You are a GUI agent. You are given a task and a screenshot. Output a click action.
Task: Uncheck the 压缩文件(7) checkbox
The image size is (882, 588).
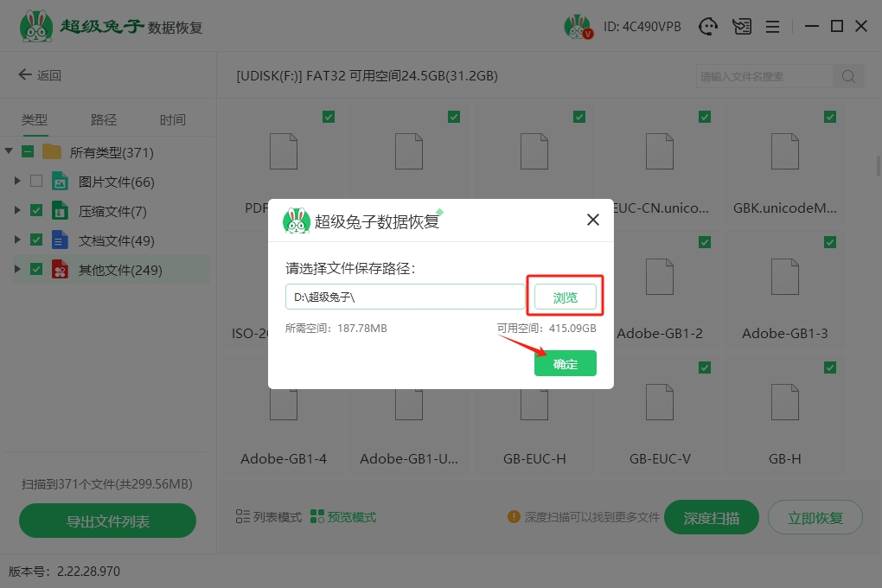[36, 210]
